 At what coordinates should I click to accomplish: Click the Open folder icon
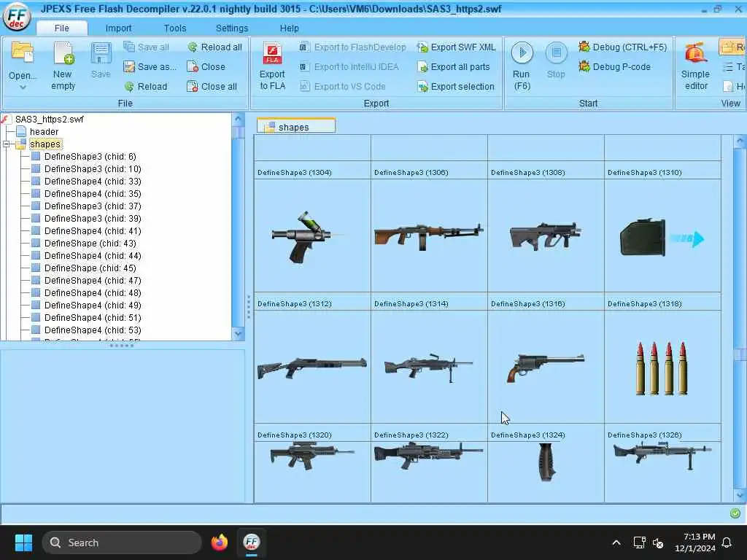point(22,53)
